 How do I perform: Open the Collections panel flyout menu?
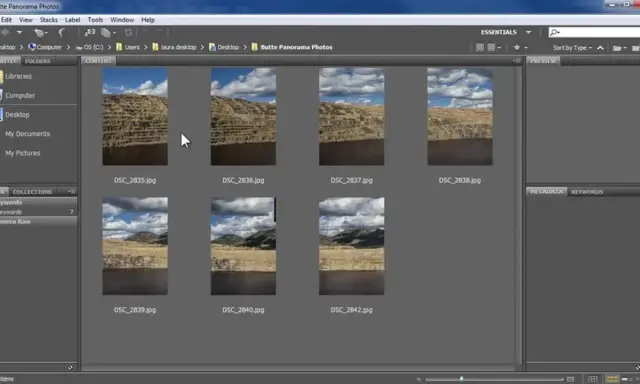(71, 191)
